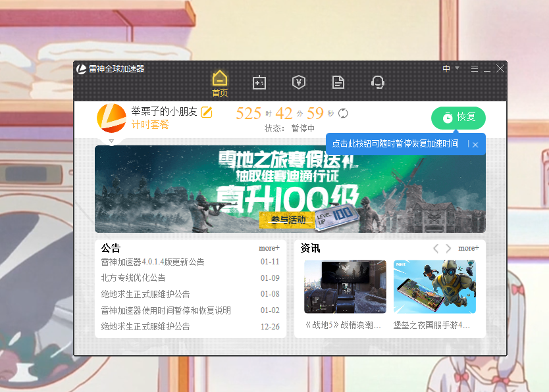Click the 恢复 resume button
This screenshot has width=549, height=392.
[x=458, y=118]
